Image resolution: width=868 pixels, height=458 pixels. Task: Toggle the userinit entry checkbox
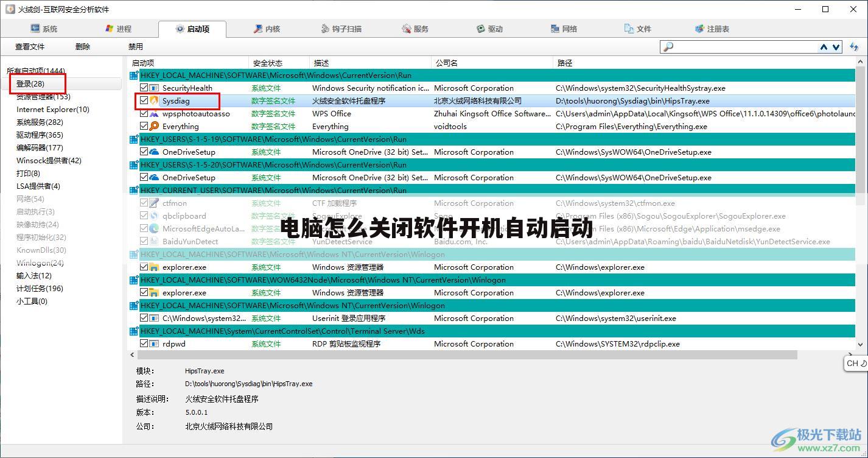click(x=144, y=319)
